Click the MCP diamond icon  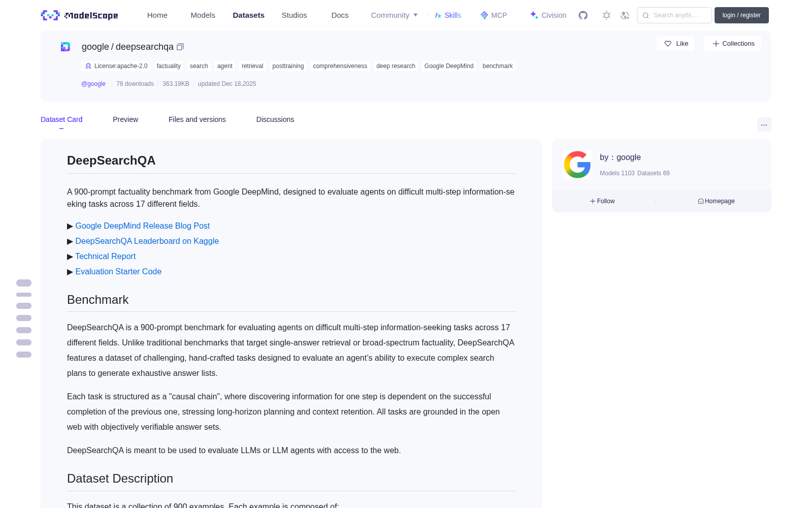484,15
